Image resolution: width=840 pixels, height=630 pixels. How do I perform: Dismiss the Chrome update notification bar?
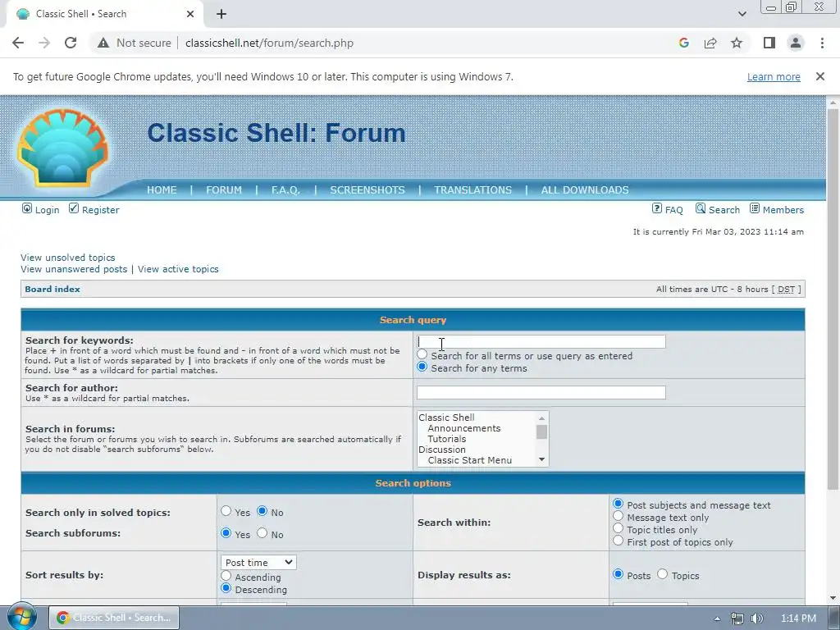click(819, 76)
